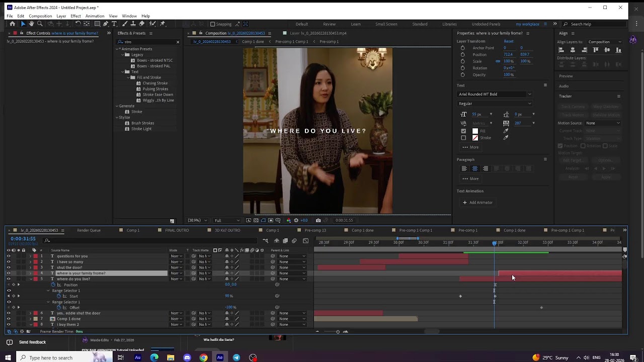
Task: Switch to the FINAL OUTRO timeline tab
Action: [x=177, y=230]
